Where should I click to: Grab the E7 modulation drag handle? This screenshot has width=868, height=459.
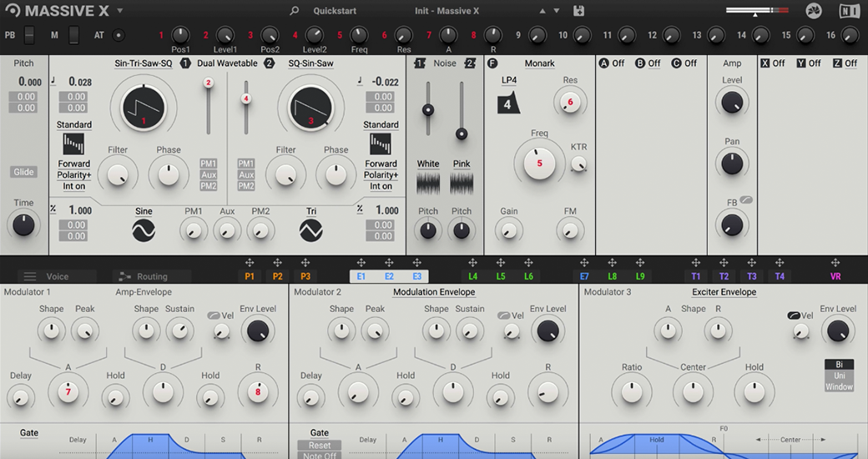tap(584, 263)
